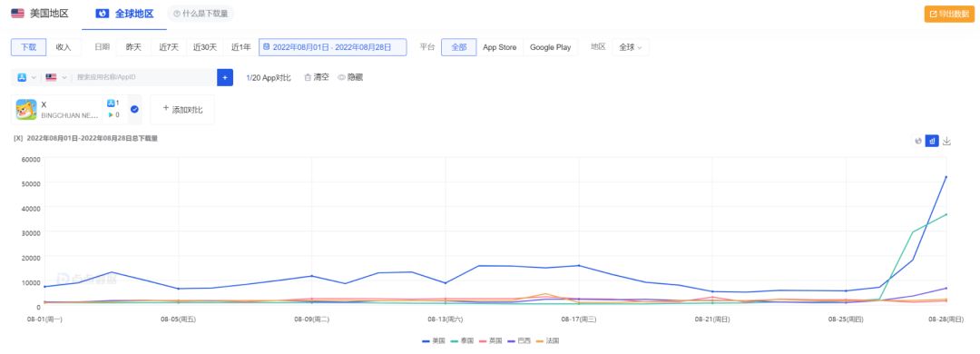Select the 收入 metric tab
The width and height of the screenshot is (980, 354).
(64, 47)
